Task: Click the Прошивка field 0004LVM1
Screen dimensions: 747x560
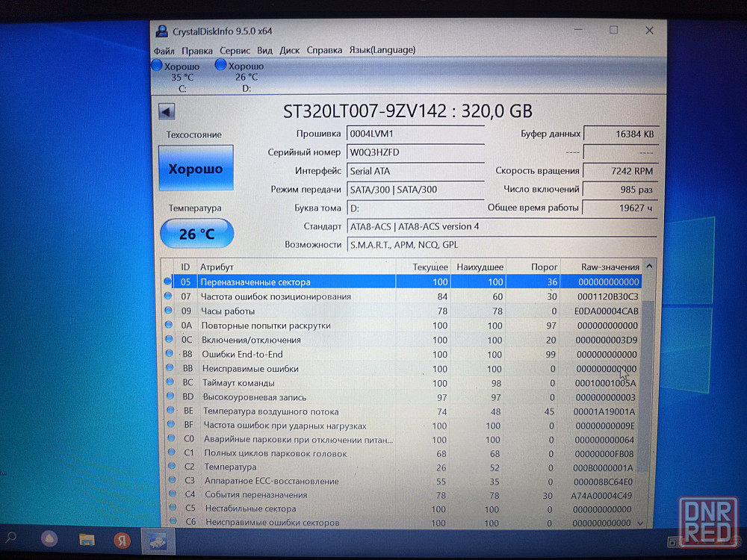Action: pos(415,134)
